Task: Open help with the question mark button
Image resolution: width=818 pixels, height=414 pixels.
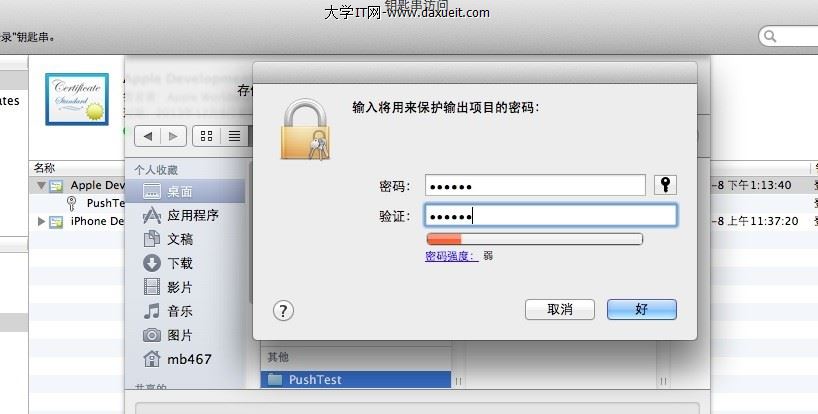Action: click(283, 311)
